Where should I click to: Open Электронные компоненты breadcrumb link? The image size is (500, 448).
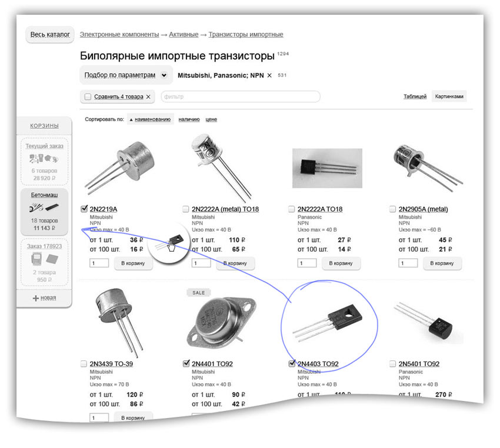(x=119, y=35)
